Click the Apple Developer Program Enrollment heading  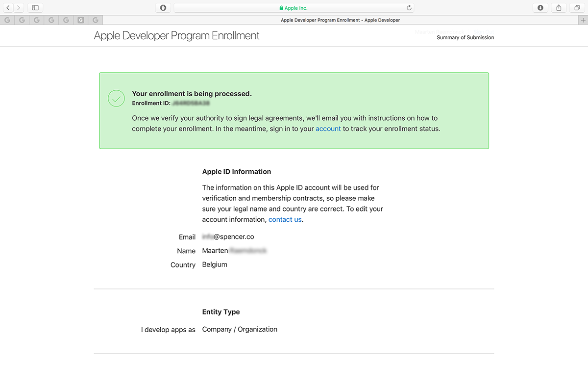177,36
